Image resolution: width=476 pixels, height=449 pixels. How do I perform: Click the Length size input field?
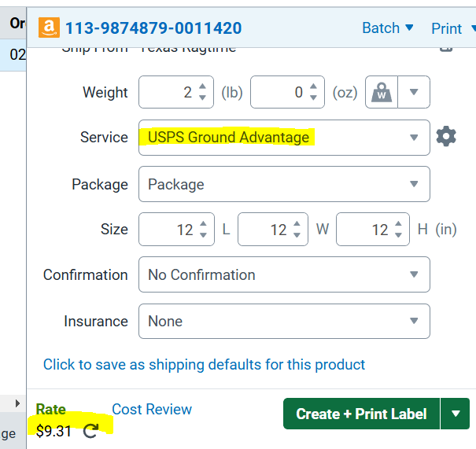[176, 230]
